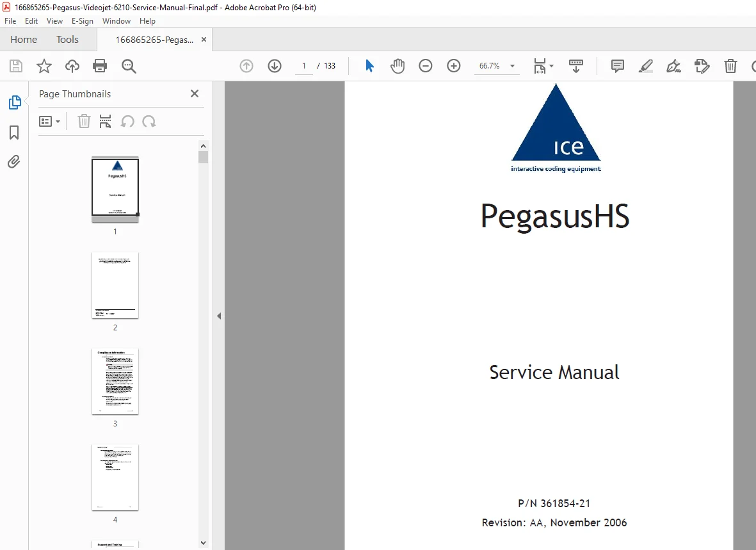This screenshot has height=550, width=756.
Task: Rotate page clockwise in thumbnails panel
Action: (149, 122)
